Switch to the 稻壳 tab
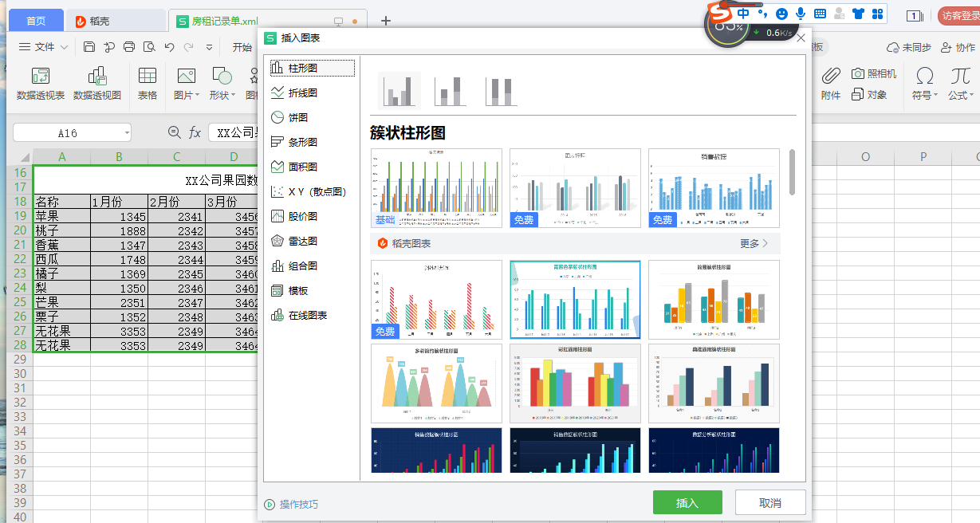This screenshot has height=523, width=980. pos(114,22)
